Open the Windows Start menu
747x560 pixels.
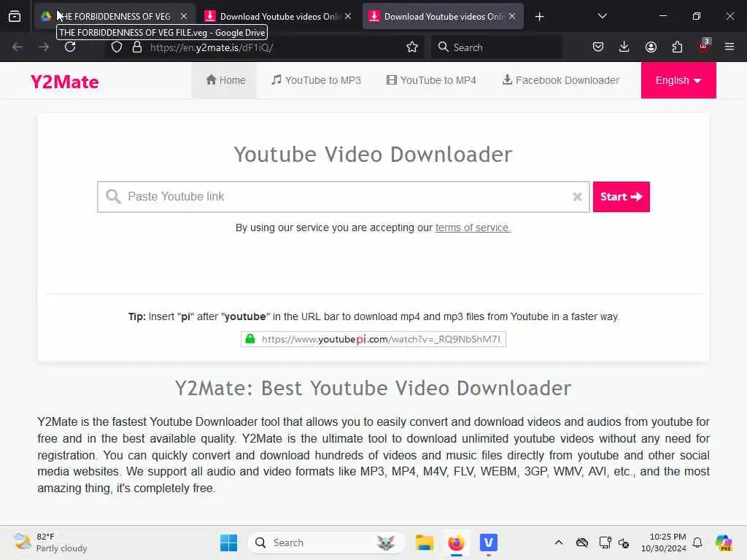tap(228, 542)
